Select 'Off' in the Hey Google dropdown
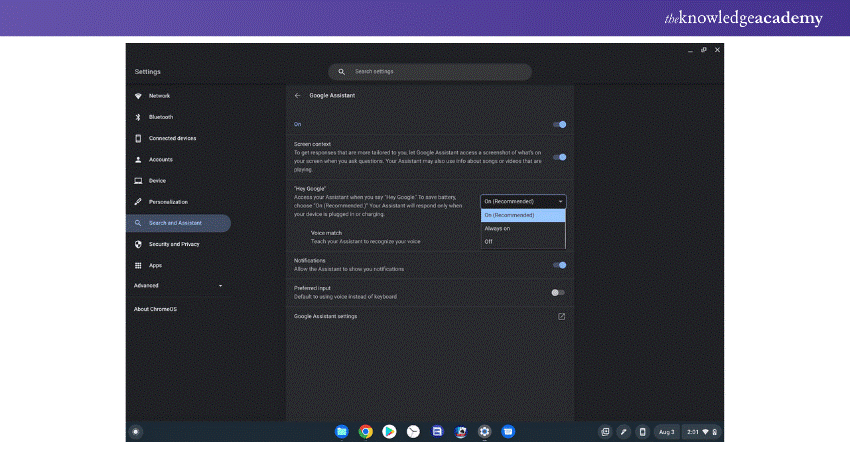 489,241
